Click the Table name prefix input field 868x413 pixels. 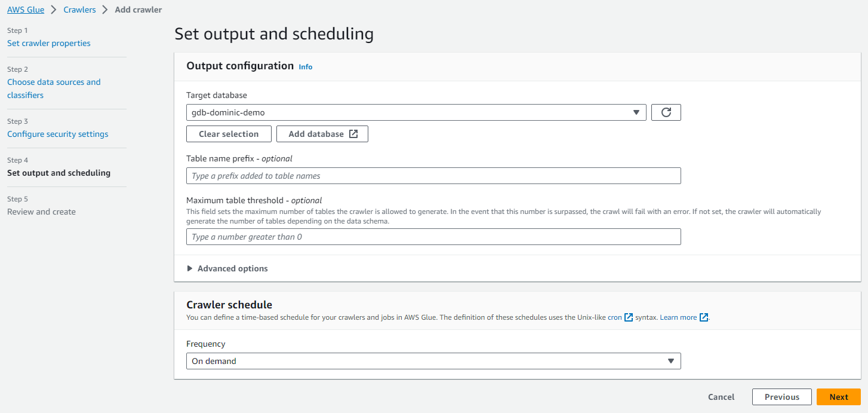pyautogui.click(x=433, y=176)
